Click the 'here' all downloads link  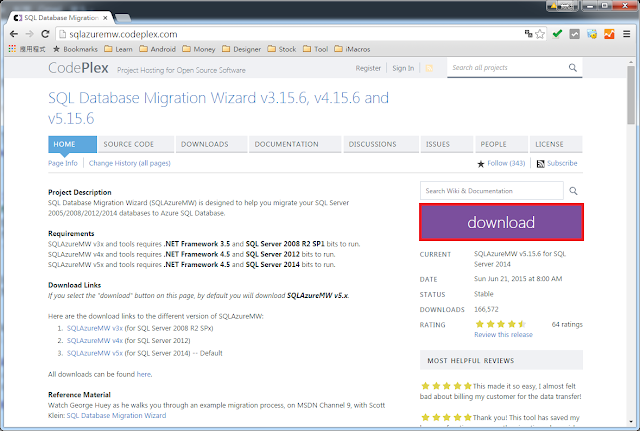pyautogui.click(x=144, y=374)
